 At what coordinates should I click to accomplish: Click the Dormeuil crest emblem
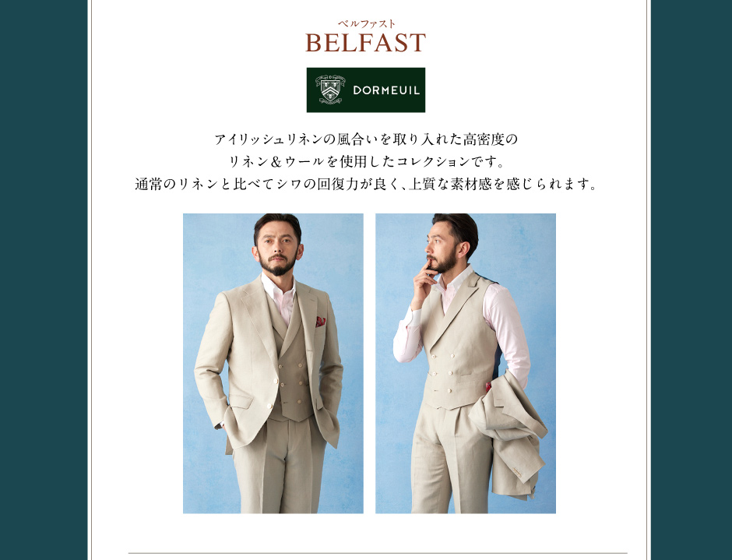coord(330,90)
